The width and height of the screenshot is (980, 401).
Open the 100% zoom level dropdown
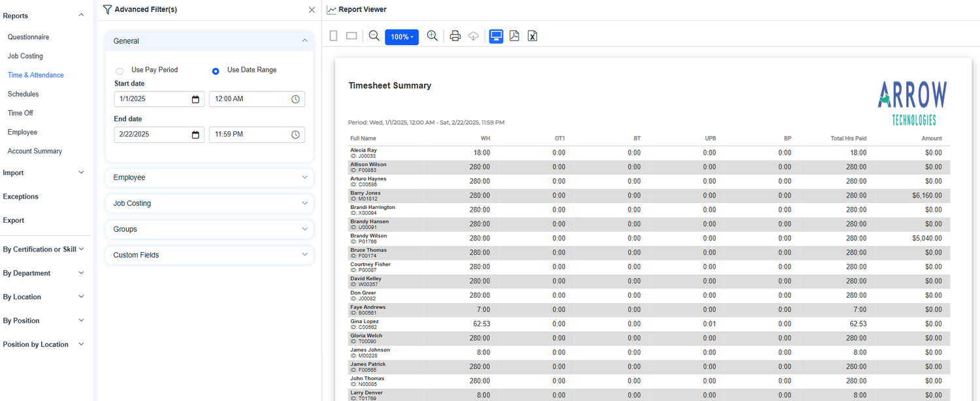coord(401,37)
